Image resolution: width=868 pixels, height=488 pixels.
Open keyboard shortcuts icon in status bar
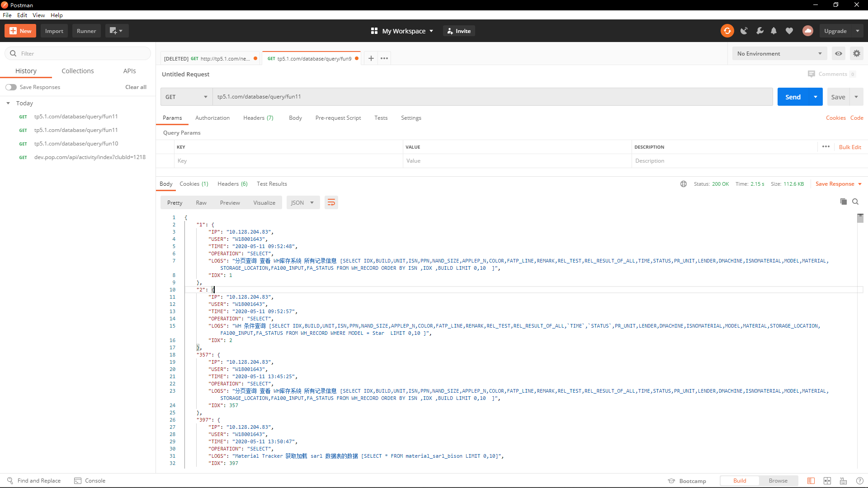click(844, 481)
